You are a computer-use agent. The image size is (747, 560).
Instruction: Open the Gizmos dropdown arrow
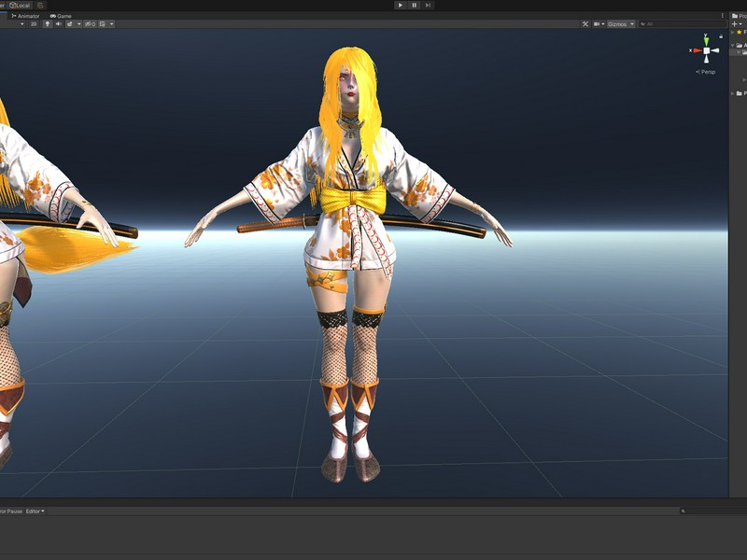[632, 24]
